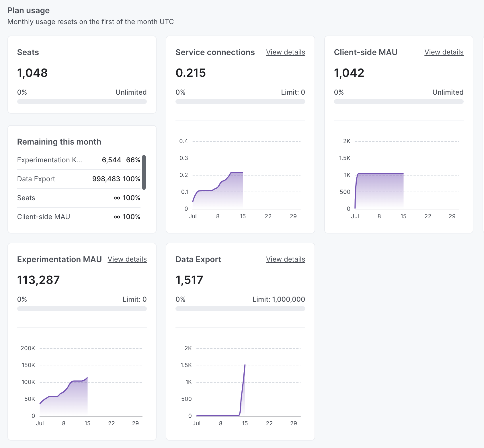Click the Service connections progress bar
The width and height of the screenshot is (484, 448).
[240, 102]
